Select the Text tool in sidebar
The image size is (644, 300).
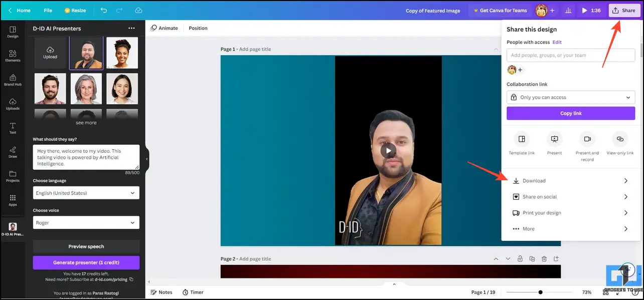(x=13, y=128)
